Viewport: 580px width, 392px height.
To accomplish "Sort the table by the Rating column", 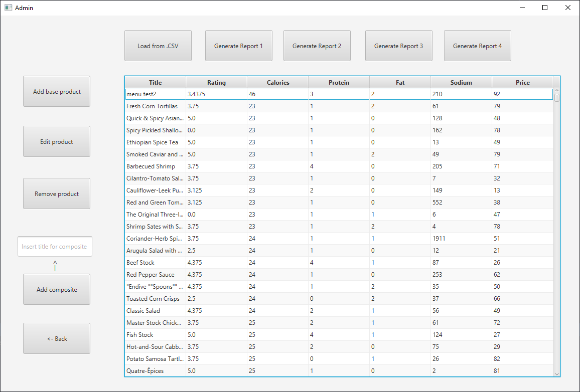I will pyautogui.click(x=216, y=82).
